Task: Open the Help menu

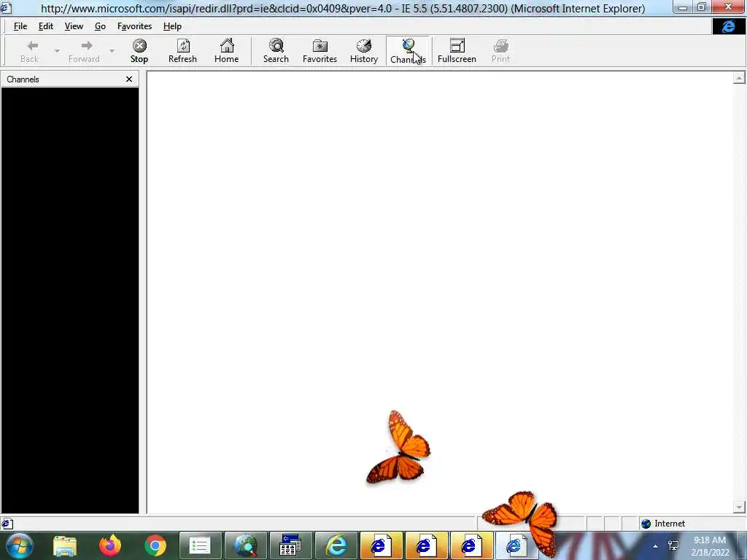Action: 172,26
